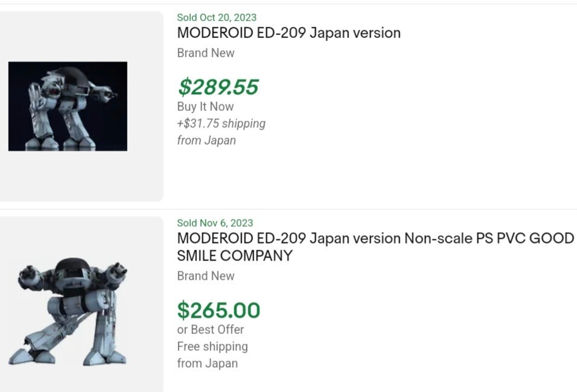Open the first listing's ED-209 photo
This screenshot has width=577, height=392.
[68, 106]
